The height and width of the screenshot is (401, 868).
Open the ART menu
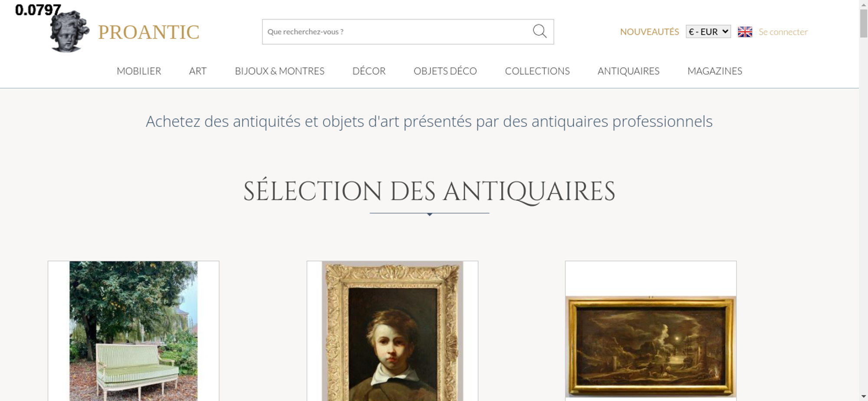pos(198,71)
